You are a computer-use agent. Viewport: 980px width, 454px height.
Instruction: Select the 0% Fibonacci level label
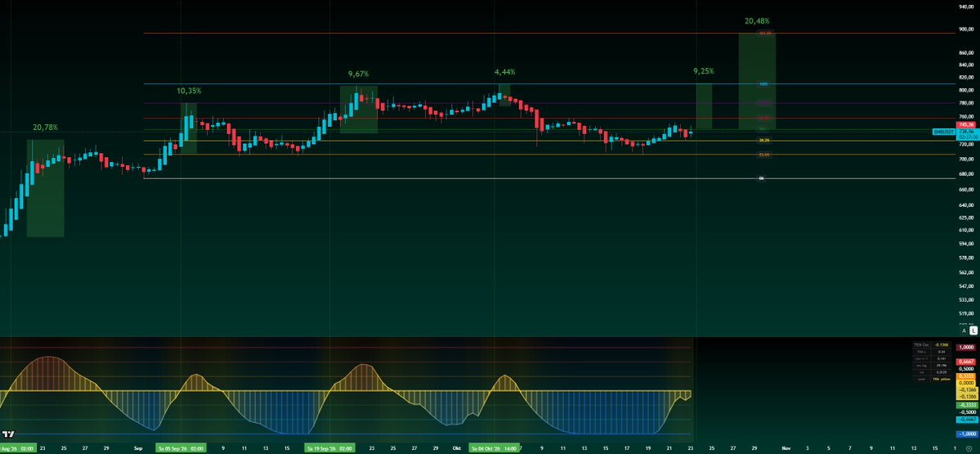[761, 179]
